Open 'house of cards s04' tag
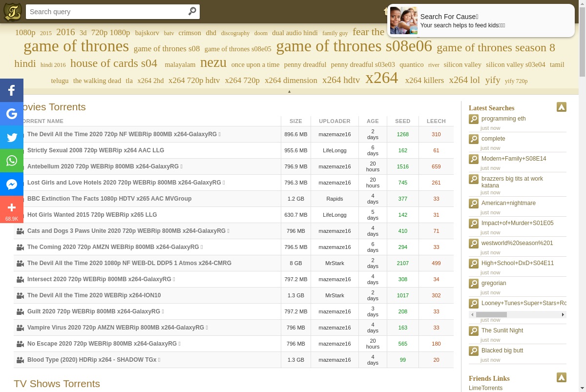586x392 pixels. [114, 63]
